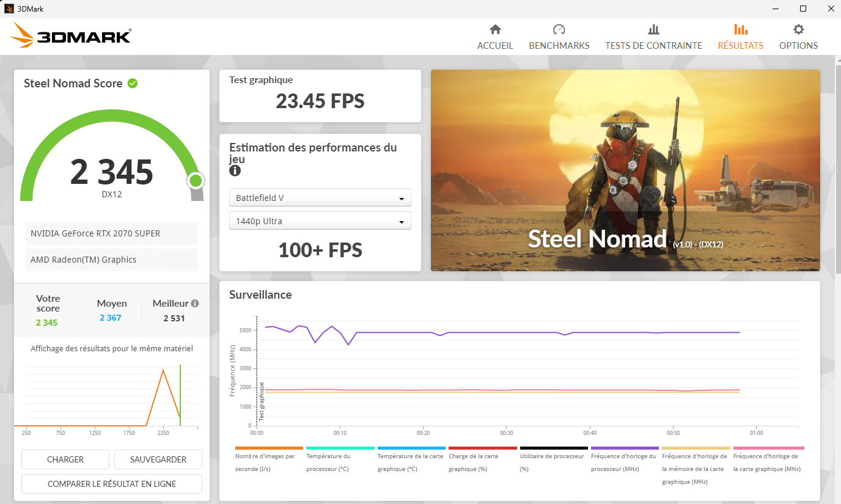Click the Votre score label
The image size is (841, 504).
coord(48,304)
